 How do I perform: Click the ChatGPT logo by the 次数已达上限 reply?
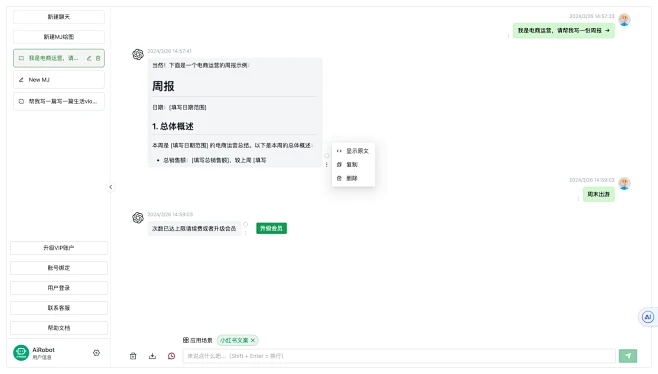point(138,217)
